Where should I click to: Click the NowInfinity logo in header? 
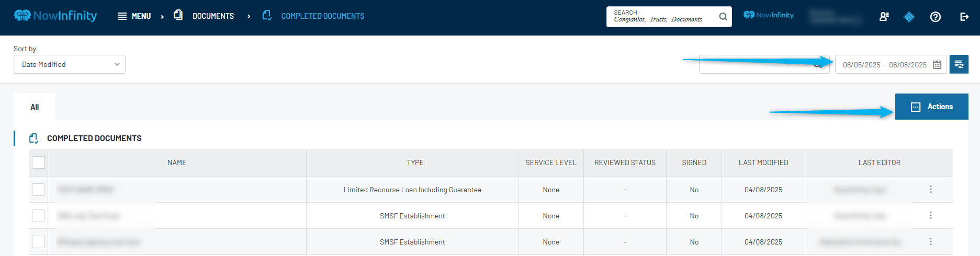(x=55, y=16)
